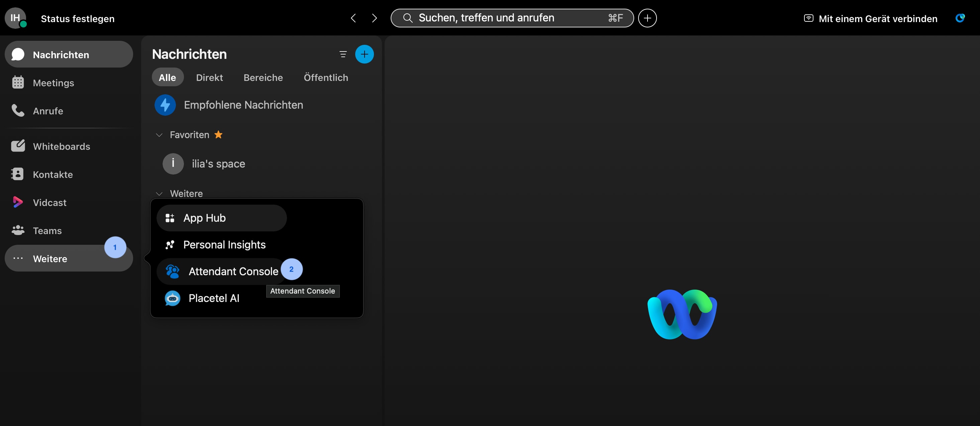Open Kontakte in the sidebar
Screen dimensions: 980x426
point(53,175)
